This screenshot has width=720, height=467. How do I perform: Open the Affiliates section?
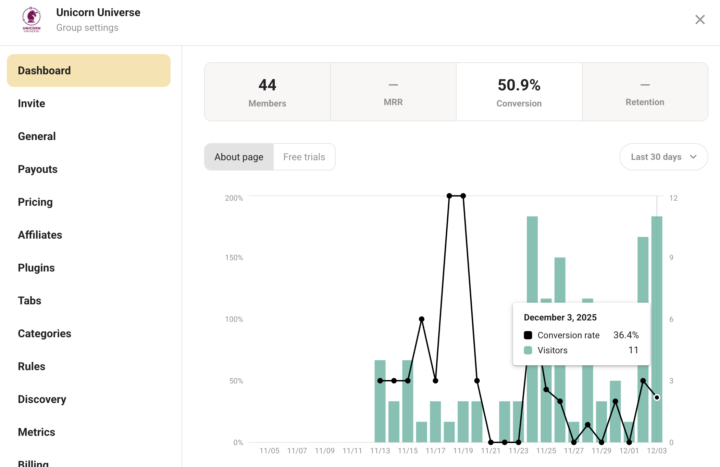(40, 235)
